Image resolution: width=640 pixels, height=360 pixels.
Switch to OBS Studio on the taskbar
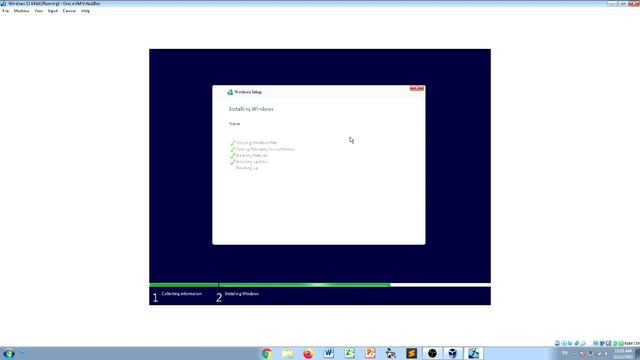pos(432,353)
